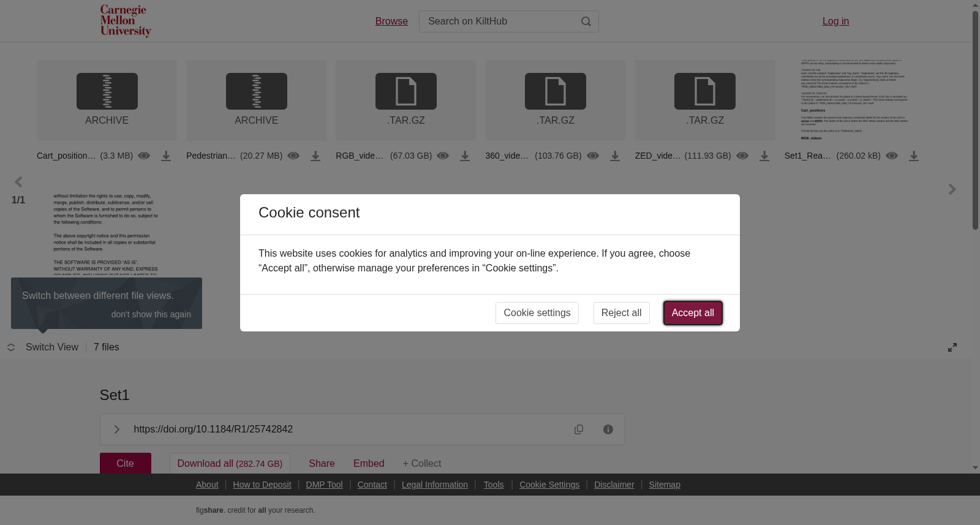
Task: Download all files 282.74 GB
Action: pos(230,464)
